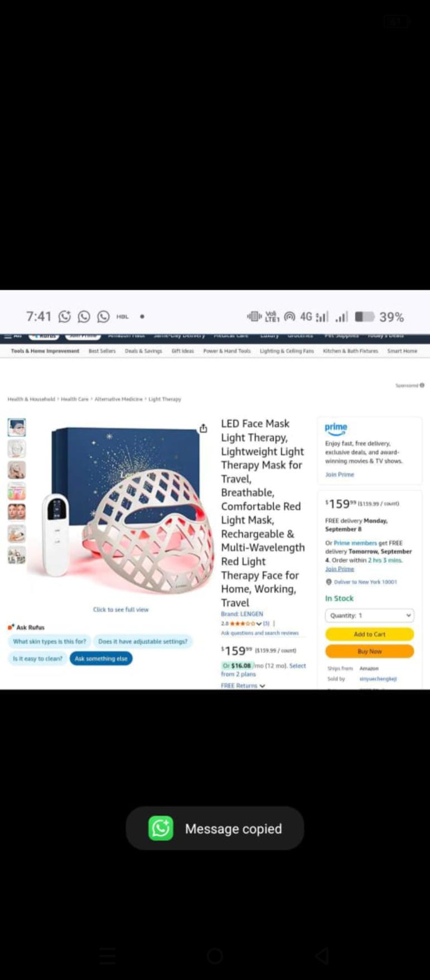Tap the 'Ask something else' chip
The height and width of the screenshot is (980, 430).
tap(101, 658)
